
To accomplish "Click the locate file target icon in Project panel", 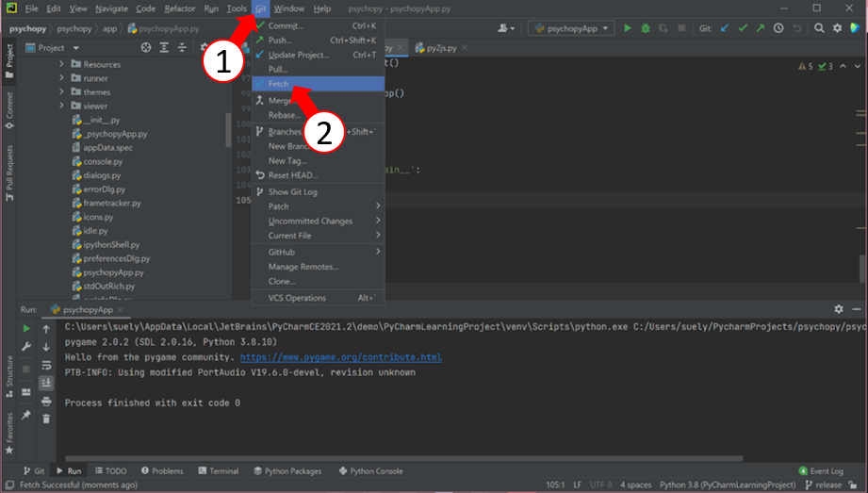I will [146, 48].
